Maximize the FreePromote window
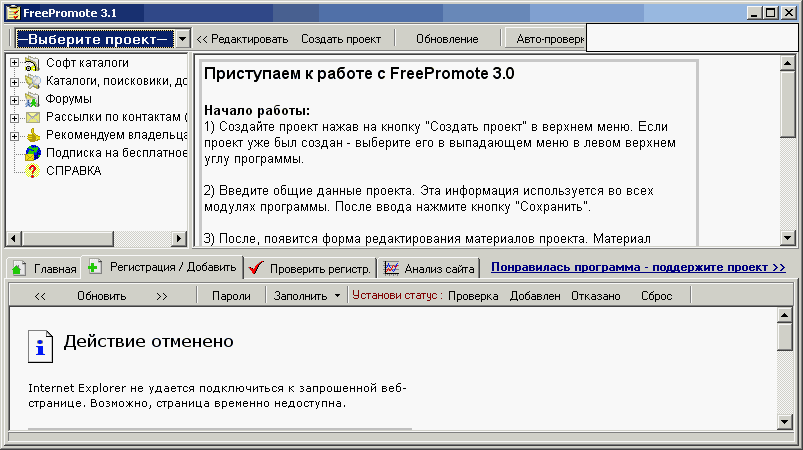 (x=771, y=13)
